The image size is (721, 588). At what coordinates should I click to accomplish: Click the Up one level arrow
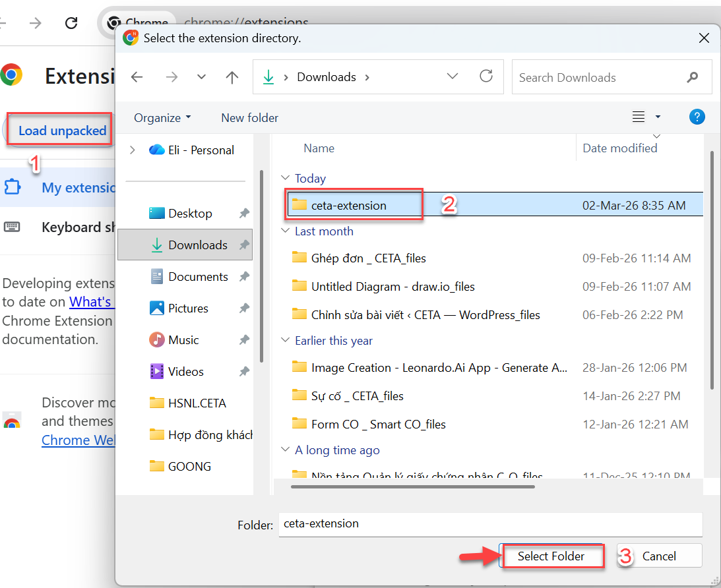point(232,77)
